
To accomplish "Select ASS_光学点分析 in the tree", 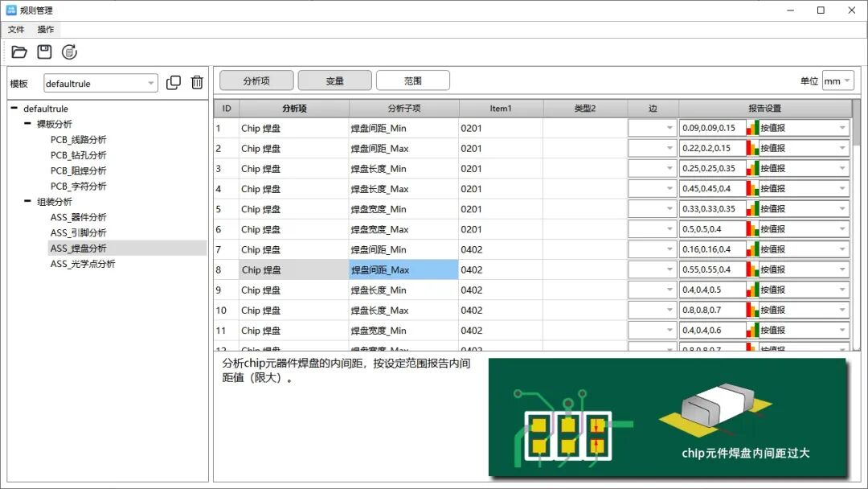I will click(x=82, y=264).
